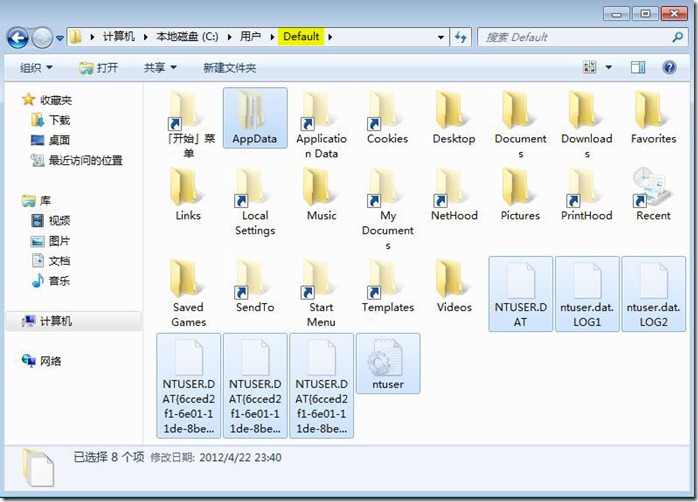
Task: Select the Application Data shortcut folder
Action: point(321,125)
